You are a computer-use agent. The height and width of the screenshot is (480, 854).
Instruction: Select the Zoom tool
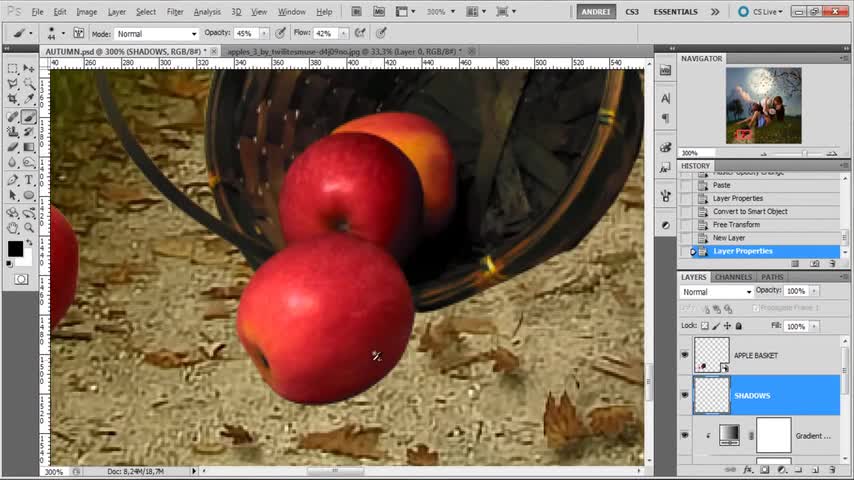29,228
